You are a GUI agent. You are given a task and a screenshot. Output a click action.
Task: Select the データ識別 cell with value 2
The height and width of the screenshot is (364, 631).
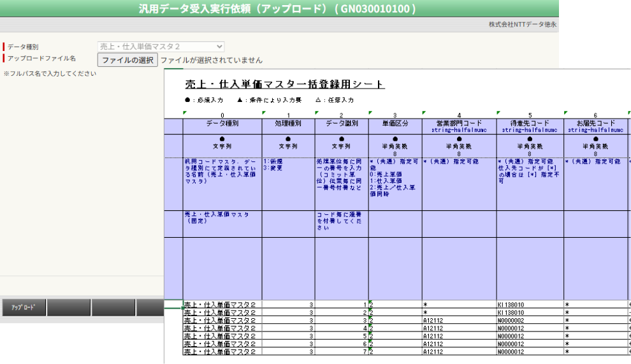(x=341, y=312)
